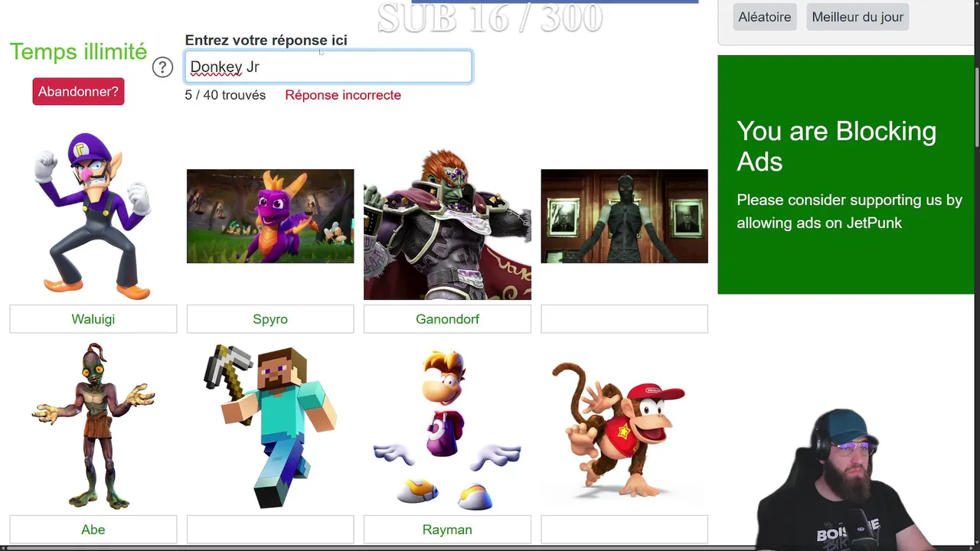
Task: Click the page vertical scrollbar
Action: point(977,107)
